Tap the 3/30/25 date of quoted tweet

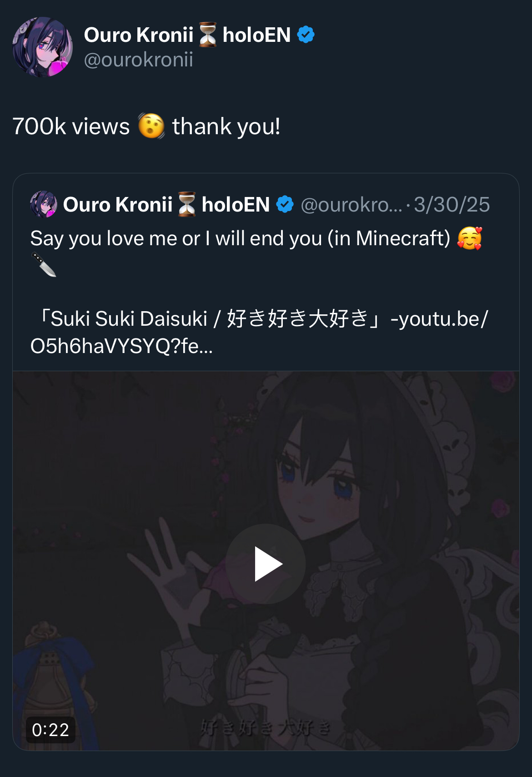point(452,205)
